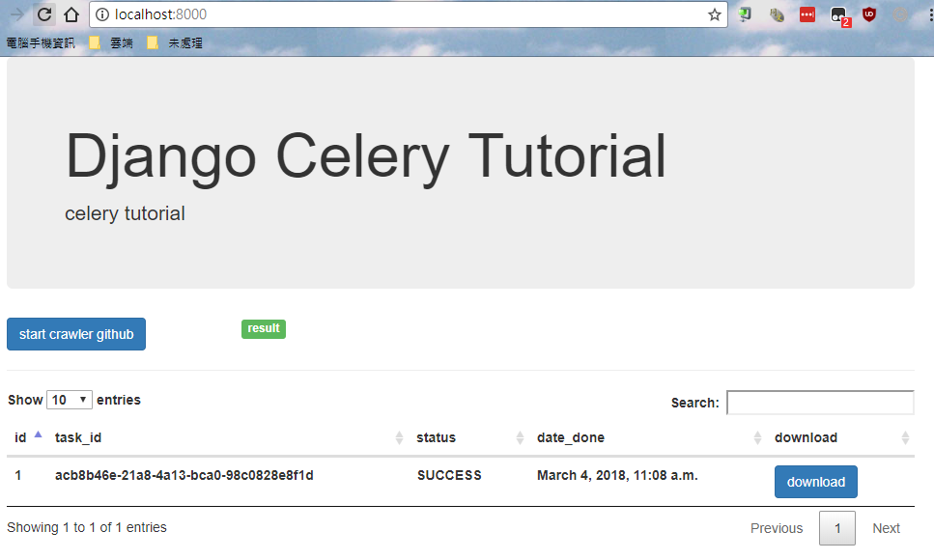
Task: Open the red LastPass dots extension icon
Action: click(807, 14)
